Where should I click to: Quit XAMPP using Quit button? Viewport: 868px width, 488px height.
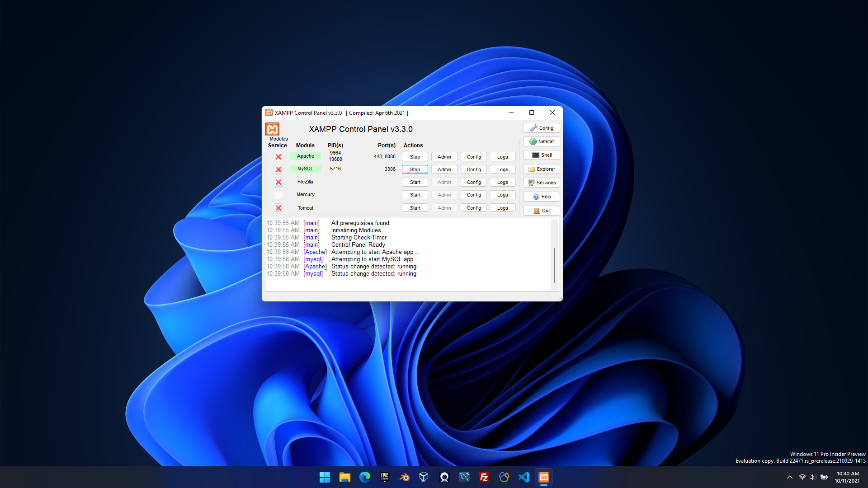coord(541,211)
